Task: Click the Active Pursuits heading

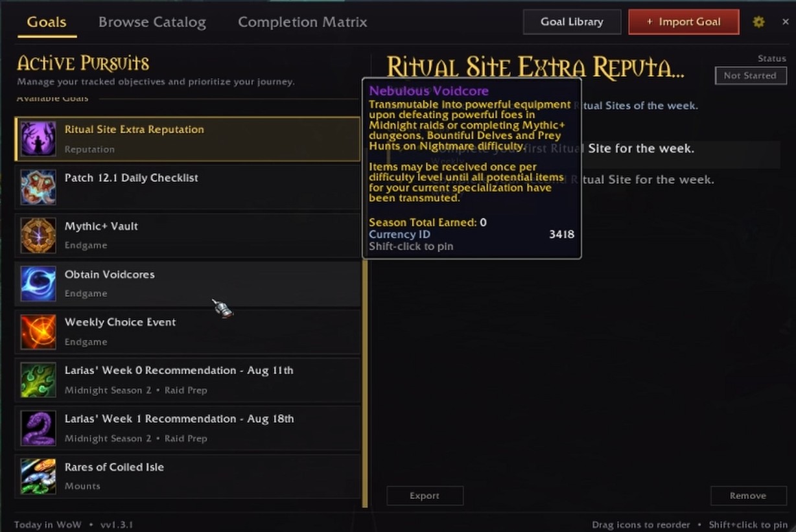Action: (83, 64)
